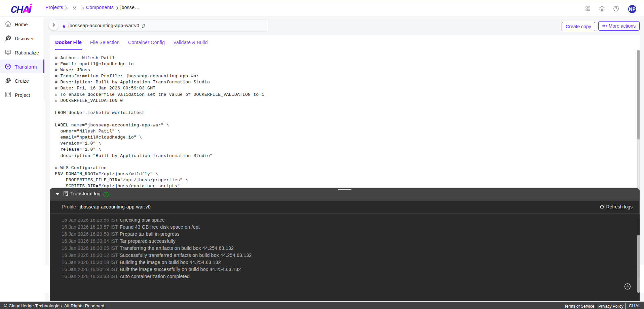Click the Create copy button

(578, 27)
